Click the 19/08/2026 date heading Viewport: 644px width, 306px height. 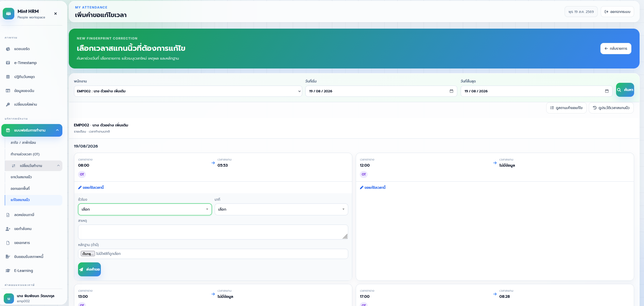coord(86,146)
